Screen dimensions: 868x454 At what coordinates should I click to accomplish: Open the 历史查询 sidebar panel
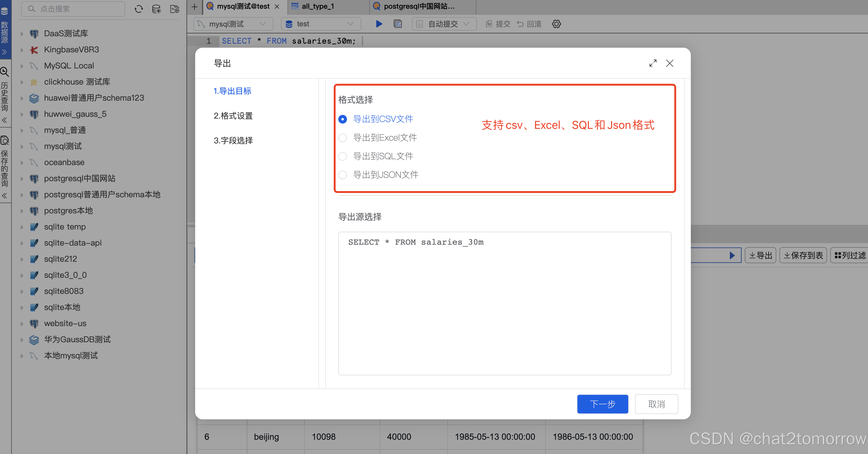(5, 72)
